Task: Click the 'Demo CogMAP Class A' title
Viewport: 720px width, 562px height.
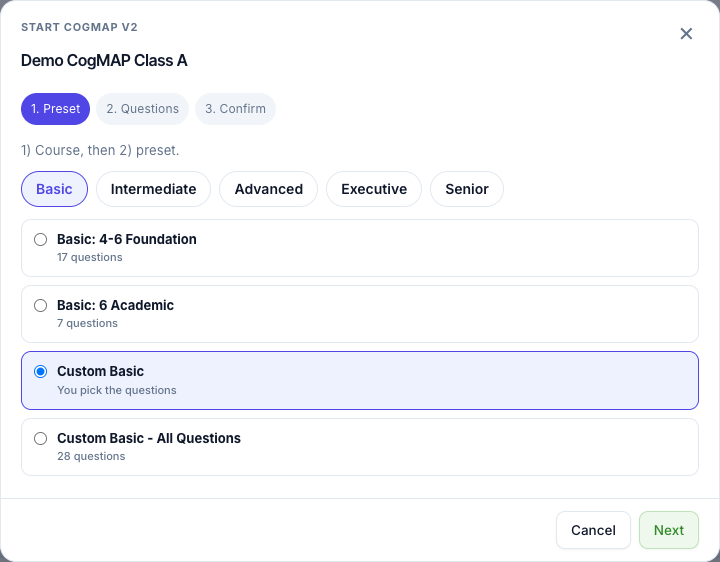Action: coord(104,61)
